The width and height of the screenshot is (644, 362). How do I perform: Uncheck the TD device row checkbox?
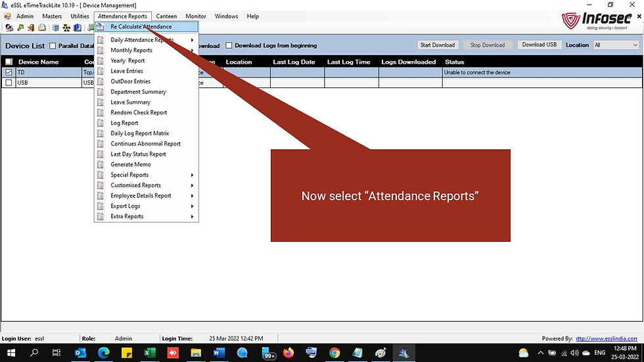point(9,72)
